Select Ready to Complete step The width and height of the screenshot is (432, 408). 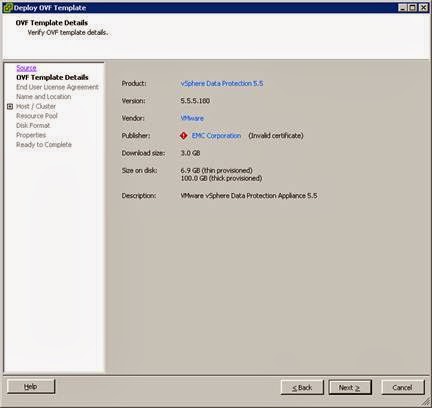coord(44,145)
